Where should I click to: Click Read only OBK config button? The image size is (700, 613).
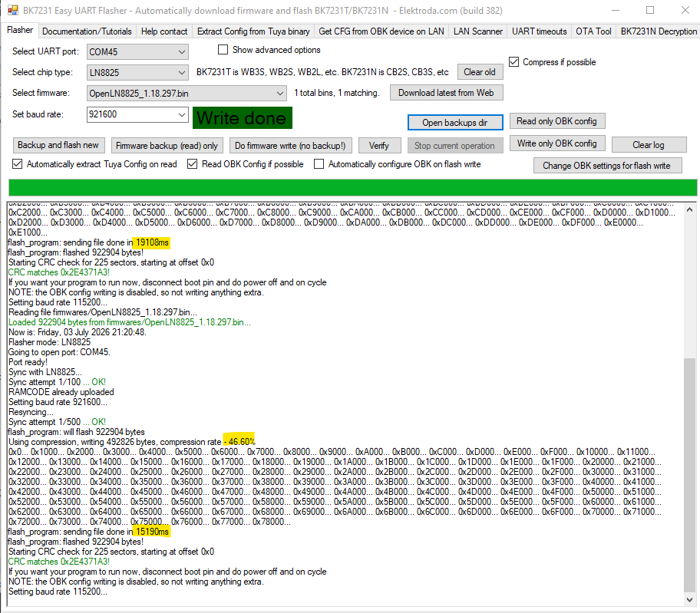point(556,121)
